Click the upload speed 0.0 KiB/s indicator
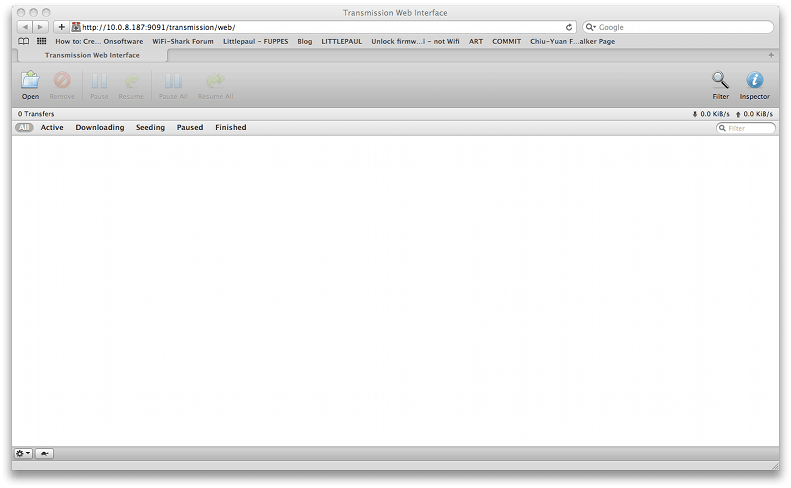This screenshot has width=791, height=488. (x=754, y=114)
